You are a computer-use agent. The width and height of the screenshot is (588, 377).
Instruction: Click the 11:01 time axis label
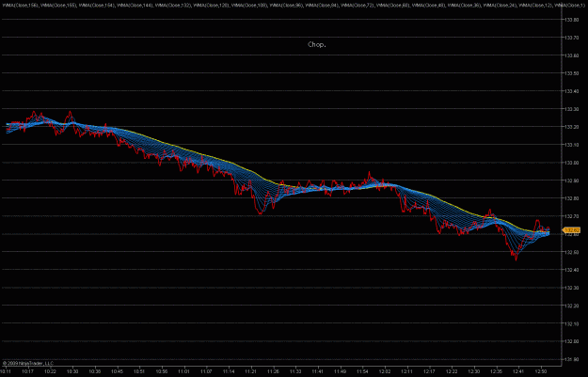point(183,371)
